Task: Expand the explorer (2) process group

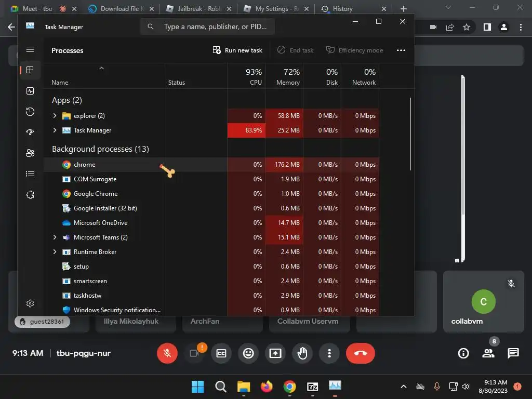Action: [x=55, y=116]
